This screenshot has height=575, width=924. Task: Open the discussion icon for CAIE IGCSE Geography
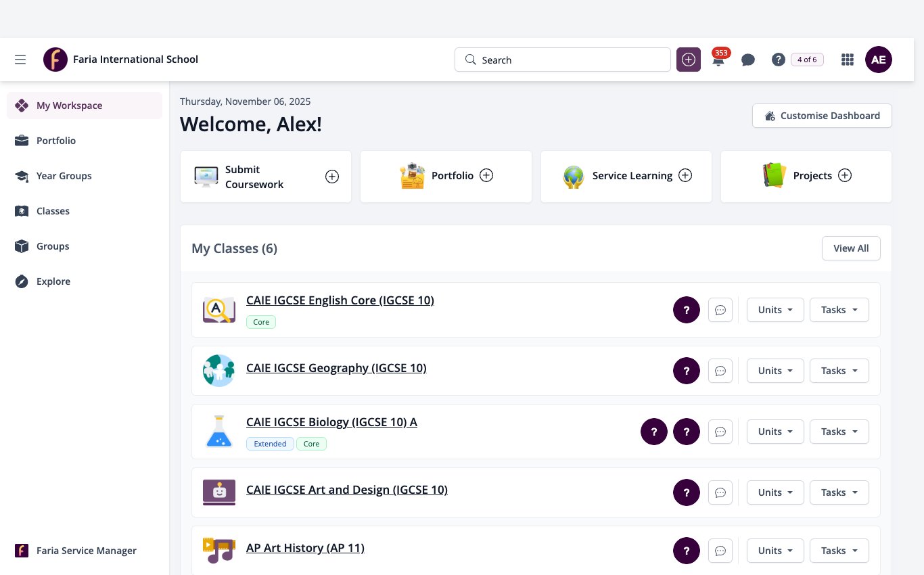[720, 371]
